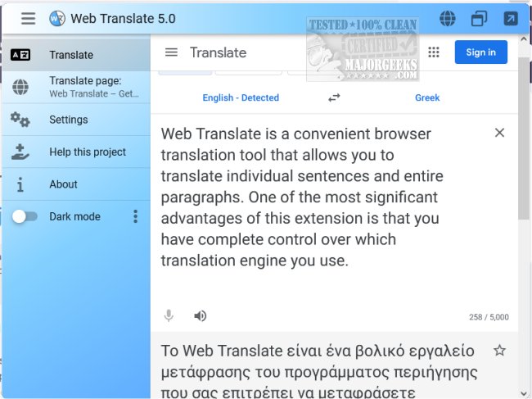This screenshot has height=399, width=532.
Task: Click the Greek translated text output
Action: point(319,371)
